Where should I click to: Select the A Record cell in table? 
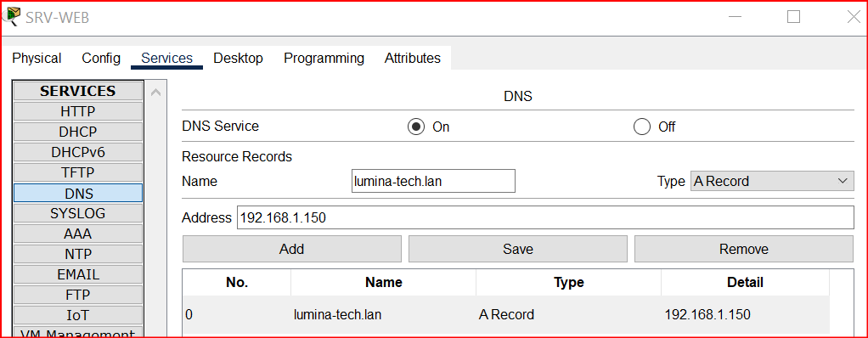click(x=568, y=315)
